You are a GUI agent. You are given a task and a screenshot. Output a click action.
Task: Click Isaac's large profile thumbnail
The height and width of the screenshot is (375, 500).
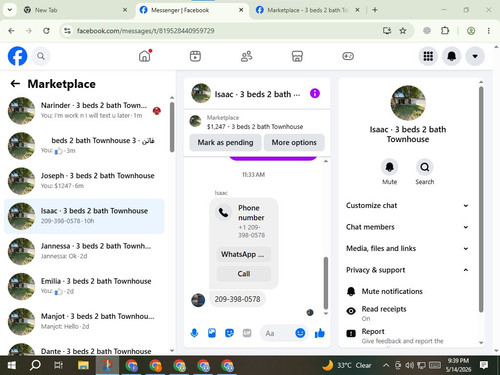tap(408, 103)
